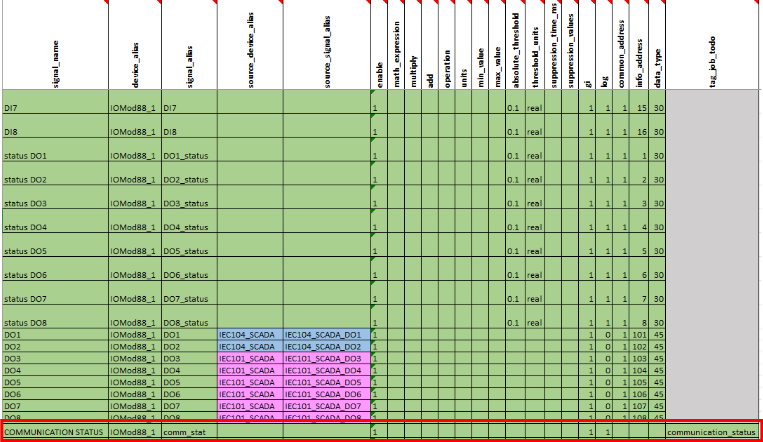
Task: Select the source_signal_alias column header
Action: (x=327, y=45)
